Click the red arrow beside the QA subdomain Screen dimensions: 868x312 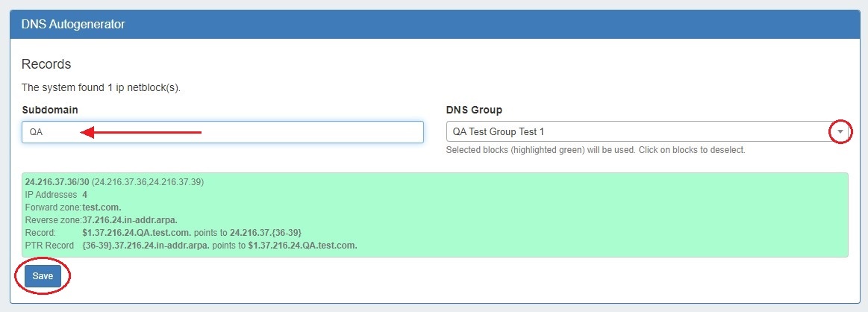coord(140,133)
